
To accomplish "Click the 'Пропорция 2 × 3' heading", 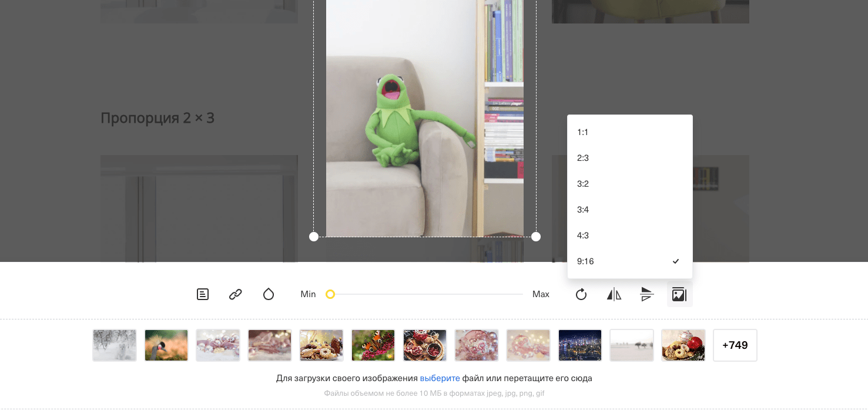I will click(x=157, y=118).
